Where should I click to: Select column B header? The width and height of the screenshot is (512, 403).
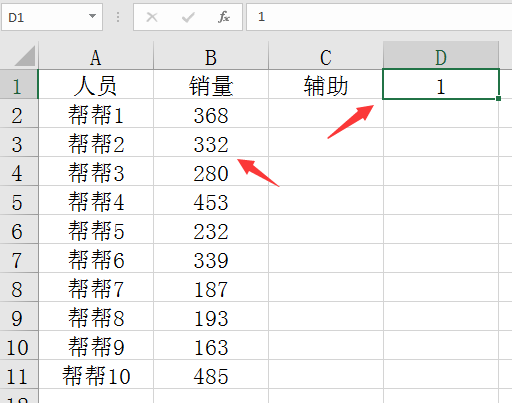point(211,56)
